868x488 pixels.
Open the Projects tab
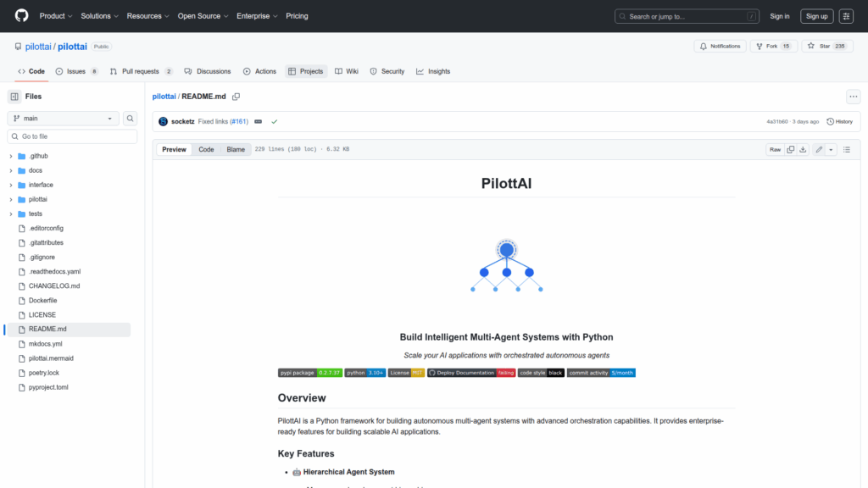(306, 71)
